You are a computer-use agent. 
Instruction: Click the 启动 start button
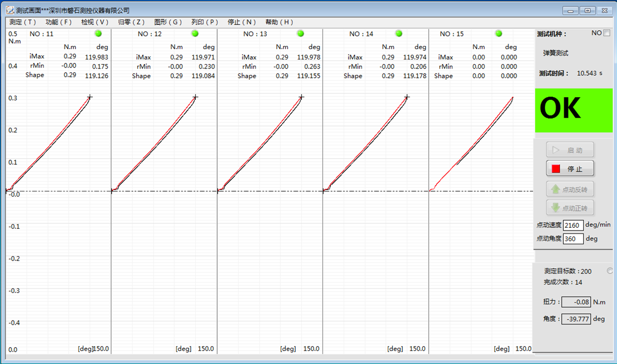tap(570, 151)
